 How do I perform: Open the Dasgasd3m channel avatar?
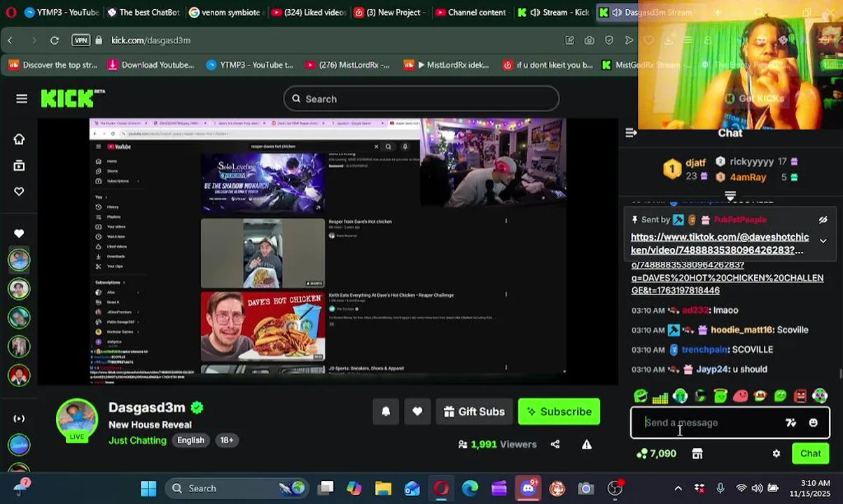[x=77, y=419]
